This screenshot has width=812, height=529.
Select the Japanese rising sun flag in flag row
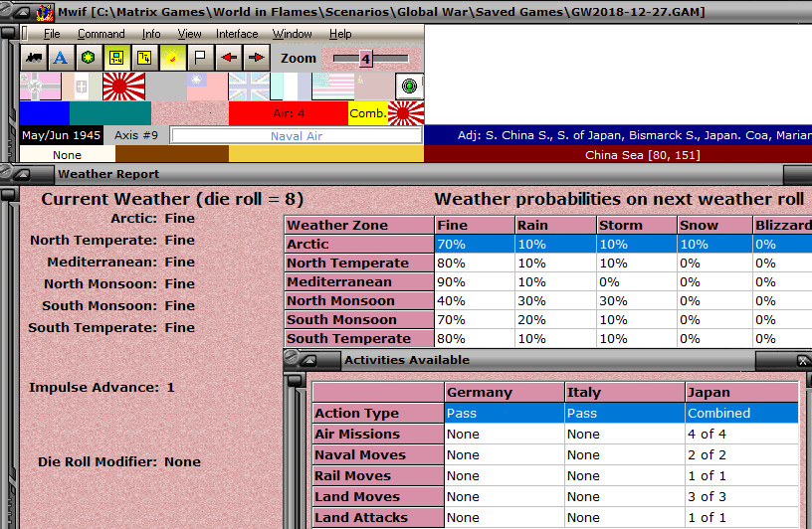(x=123, y=87)
